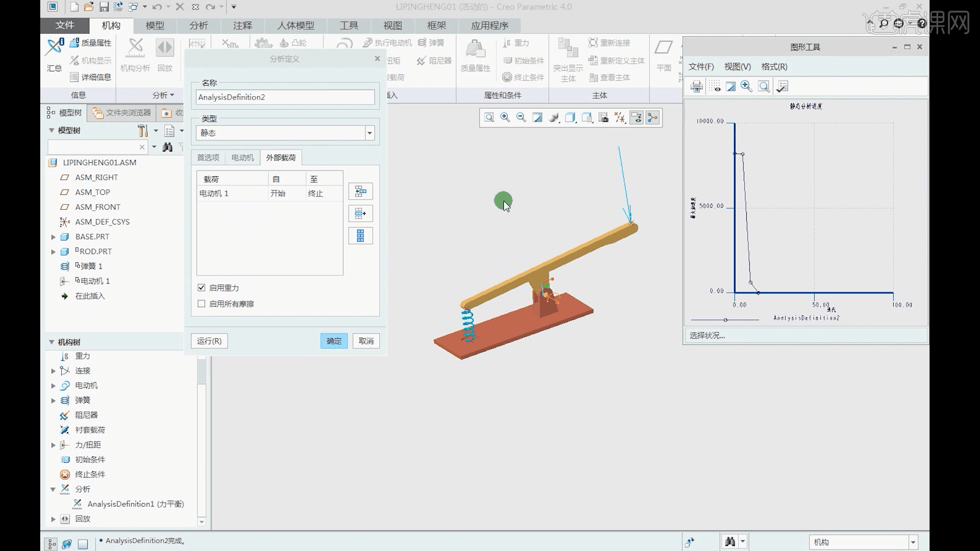This screenshot has height=551, width=980.
Task: Click the Save icon in the quick access toolbar
Action: click(104, 7)
